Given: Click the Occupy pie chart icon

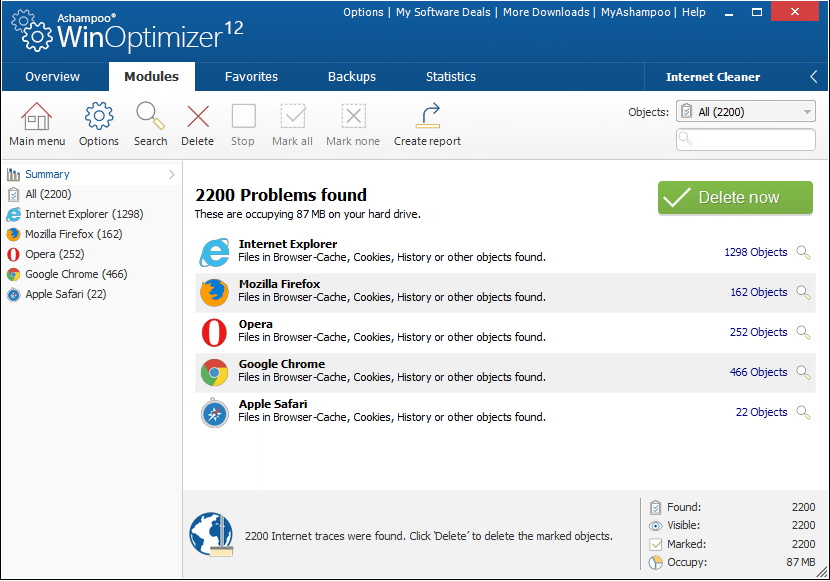Looking at the screenshot, I should pos(655,562).
